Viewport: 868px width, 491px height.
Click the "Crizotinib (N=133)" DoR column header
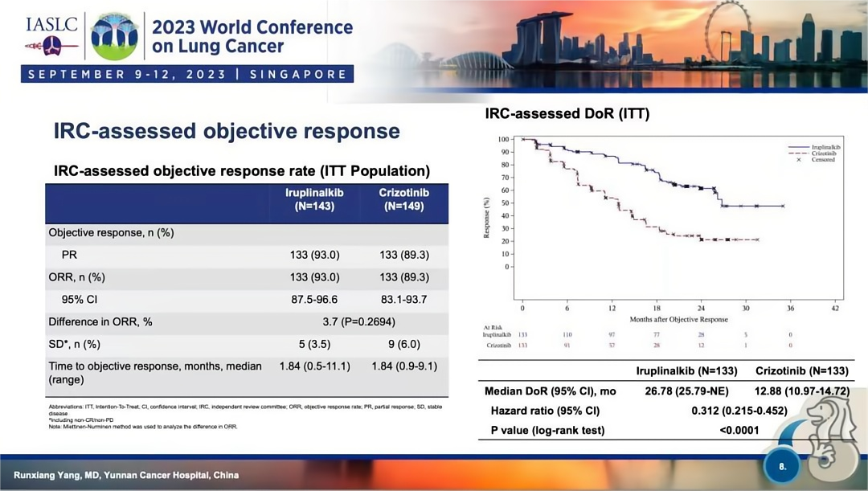pos(801,371)
